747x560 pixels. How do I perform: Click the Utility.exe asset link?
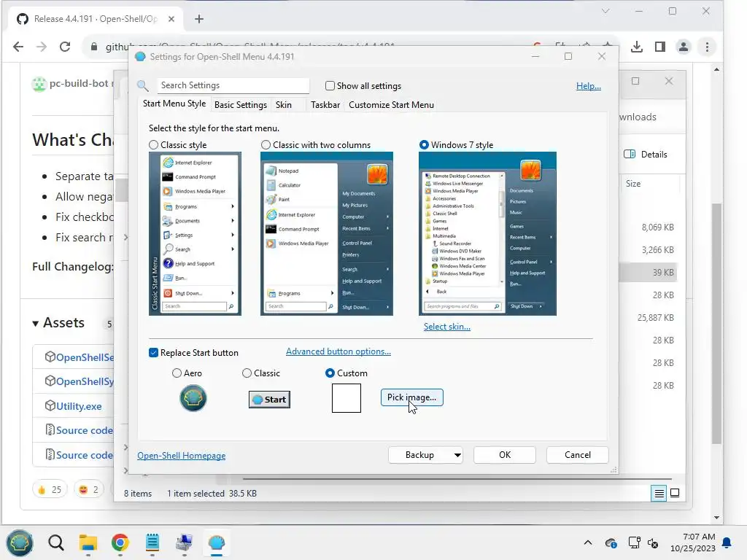[79, 406]
